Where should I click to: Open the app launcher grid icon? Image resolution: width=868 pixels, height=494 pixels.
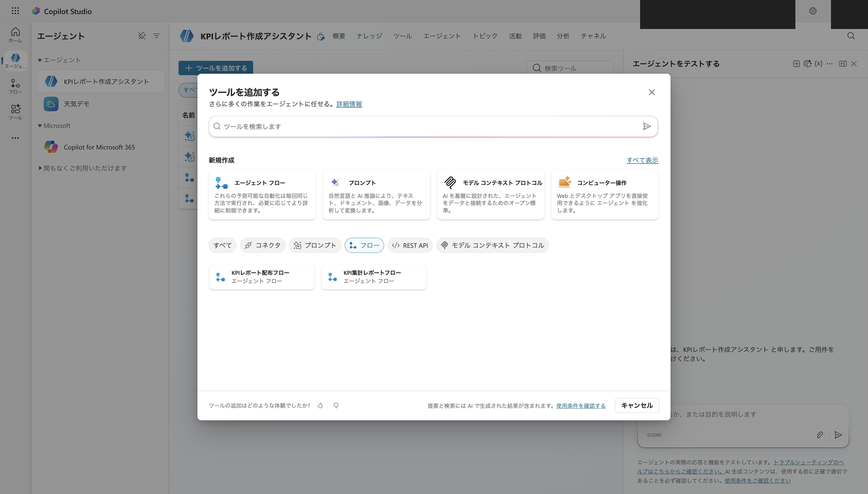point(15,11)
